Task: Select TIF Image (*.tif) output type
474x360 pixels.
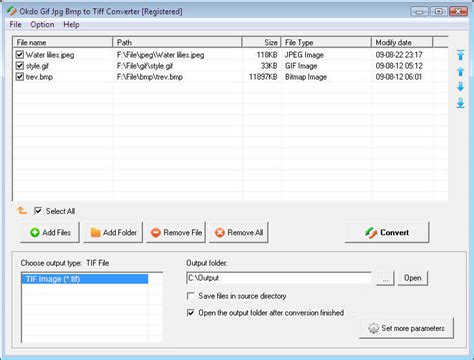Action: [85, 279]
